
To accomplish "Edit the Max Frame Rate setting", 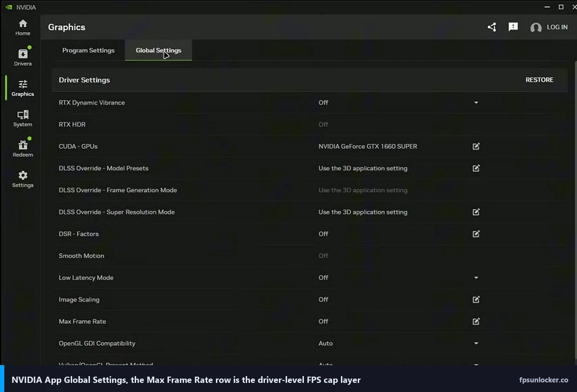I will pos(476,321).
